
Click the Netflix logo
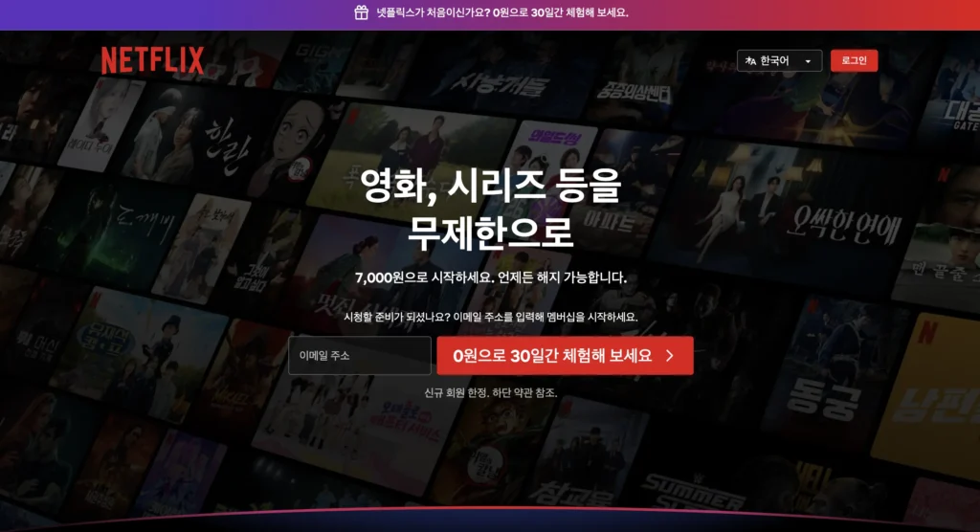click(152, 60)
